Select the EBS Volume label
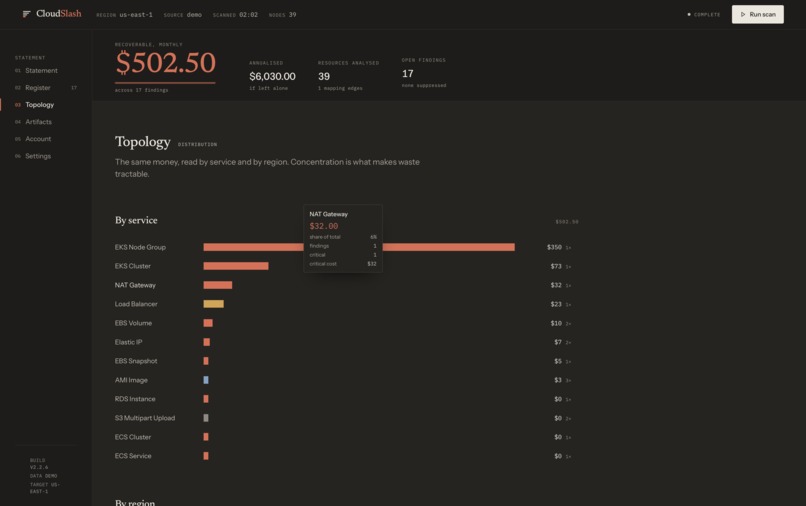 pyautogui.click(x=133, y=323)
